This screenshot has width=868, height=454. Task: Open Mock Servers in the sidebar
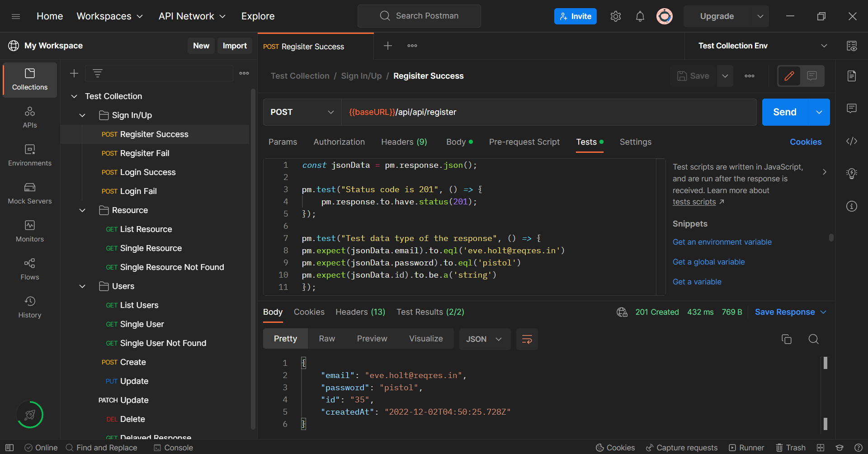[30, 194]
